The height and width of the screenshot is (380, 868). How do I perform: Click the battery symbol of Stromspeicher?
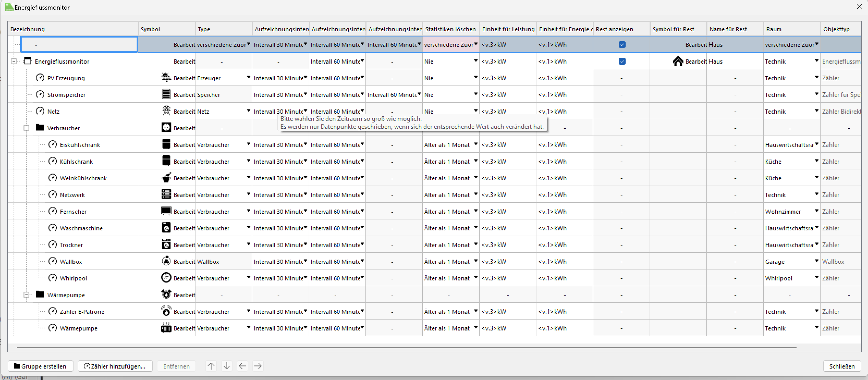[x=166, y=94]
